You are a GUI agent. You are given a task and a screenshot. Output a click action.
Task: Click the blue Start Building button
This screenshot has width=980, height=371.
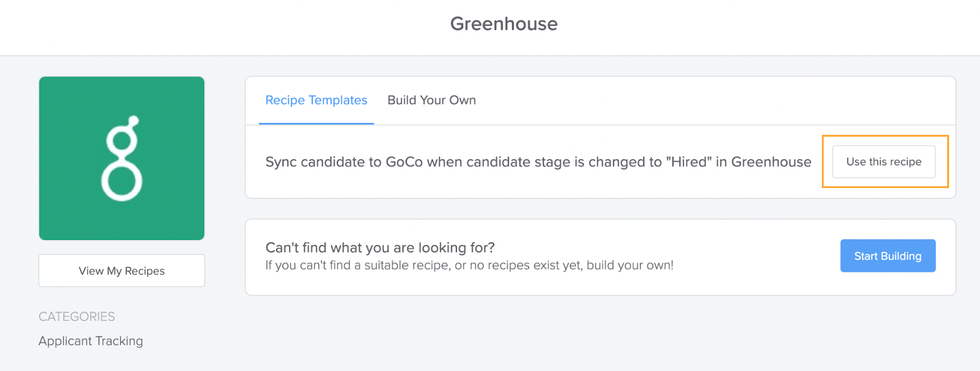[888, 256]
